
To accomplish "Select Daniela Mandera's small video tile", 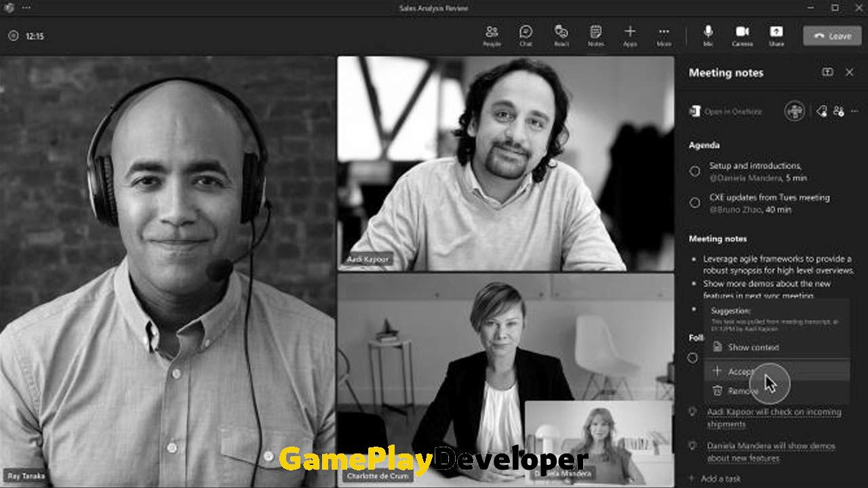I will click(599, 443).
